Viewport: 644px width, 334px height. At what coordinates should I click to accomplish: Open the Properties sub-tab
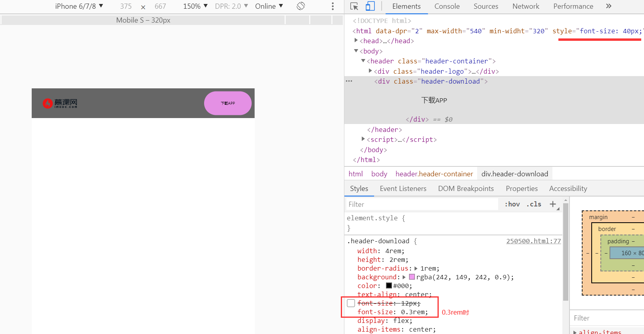click(522, 189)
